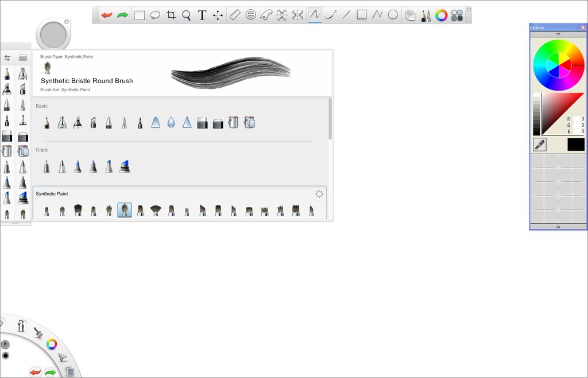
Task: Toggle the Ruler guide
Action: pos(235,15)
